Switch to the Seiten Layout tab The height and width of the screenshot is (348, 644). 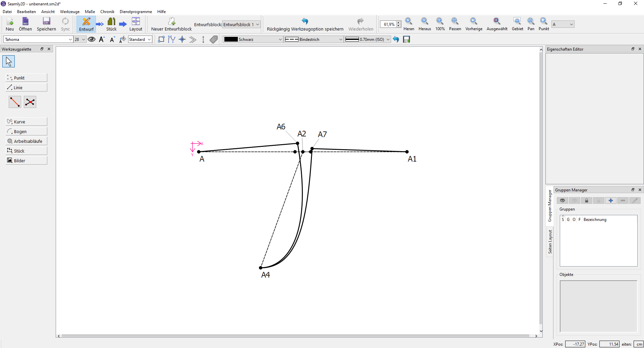550,242
